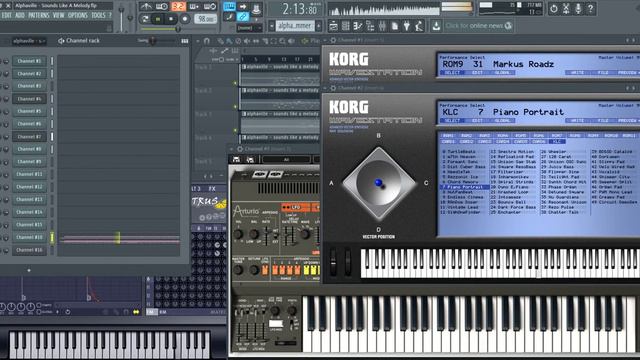Click the transport play/pause button
The image size is (640, 360).
[x=158, y=19]
